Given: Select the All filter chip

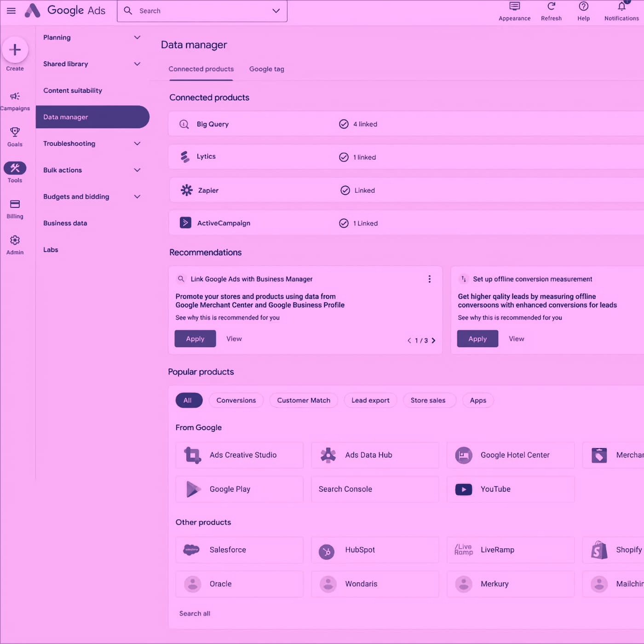Looking at the screenshot, I should pos(189,400).
